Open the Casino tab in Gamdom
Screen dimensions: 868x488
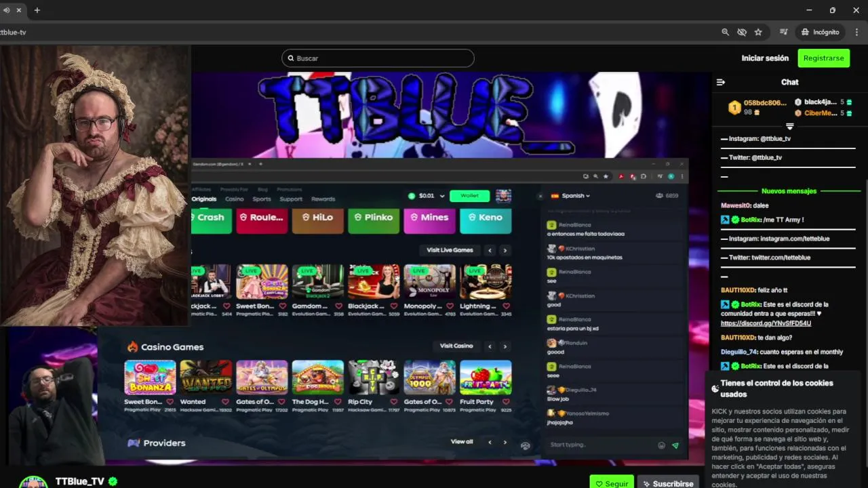[234, 199]
